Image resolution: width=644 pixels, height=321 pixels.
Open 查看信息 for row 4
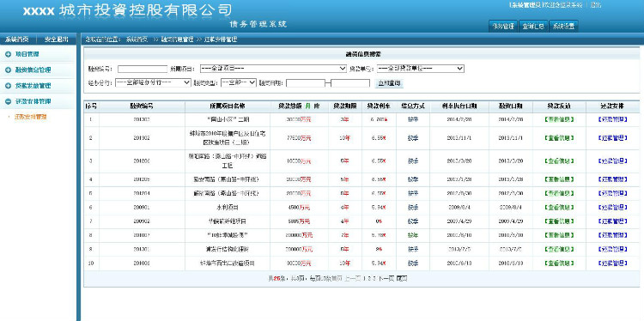click(559, 179)
